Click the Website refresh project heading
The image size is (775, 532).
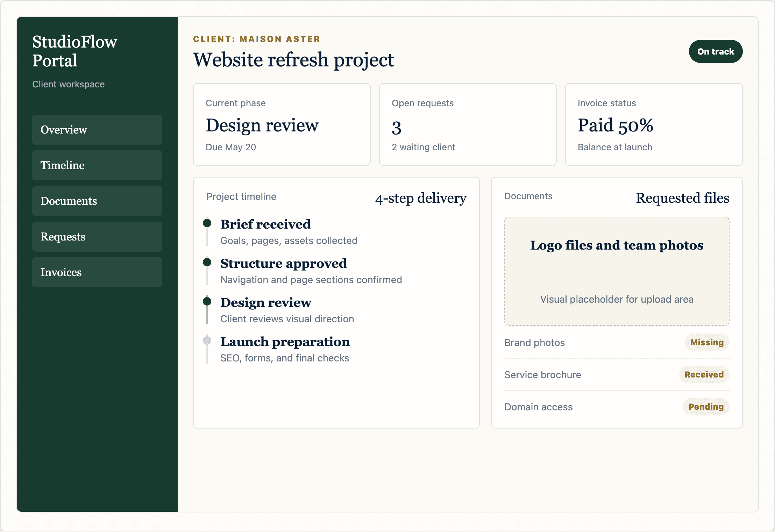tap(293, 60)
